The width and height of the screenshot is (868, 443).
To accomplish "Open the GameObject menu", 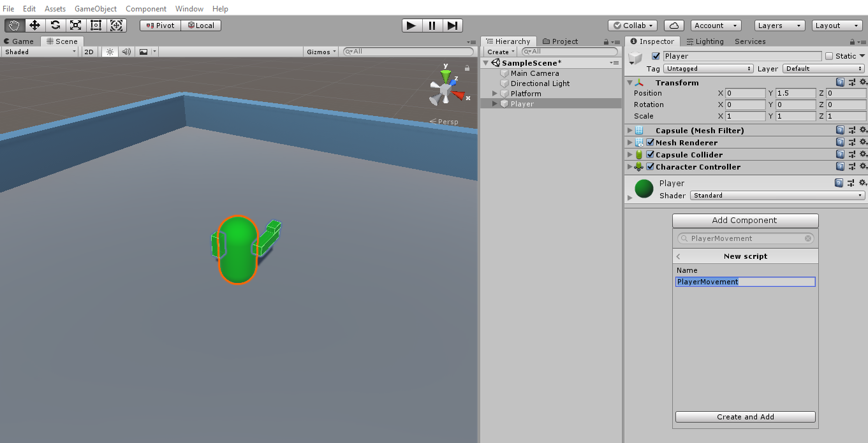I will pyautogui.click(x=95, y=8).
